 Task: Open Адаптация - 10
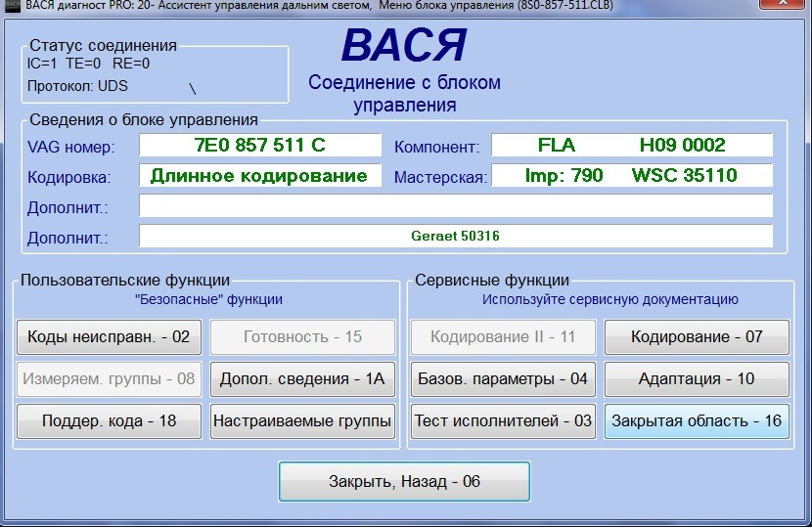tap(697, 379)
